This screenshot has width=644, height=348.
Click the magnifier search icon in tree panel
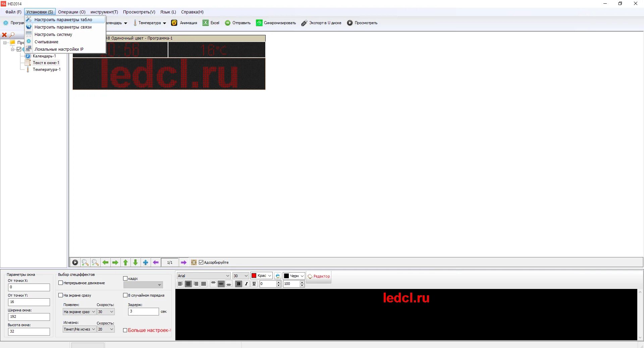pyautogui.click(x=12, y=35)
